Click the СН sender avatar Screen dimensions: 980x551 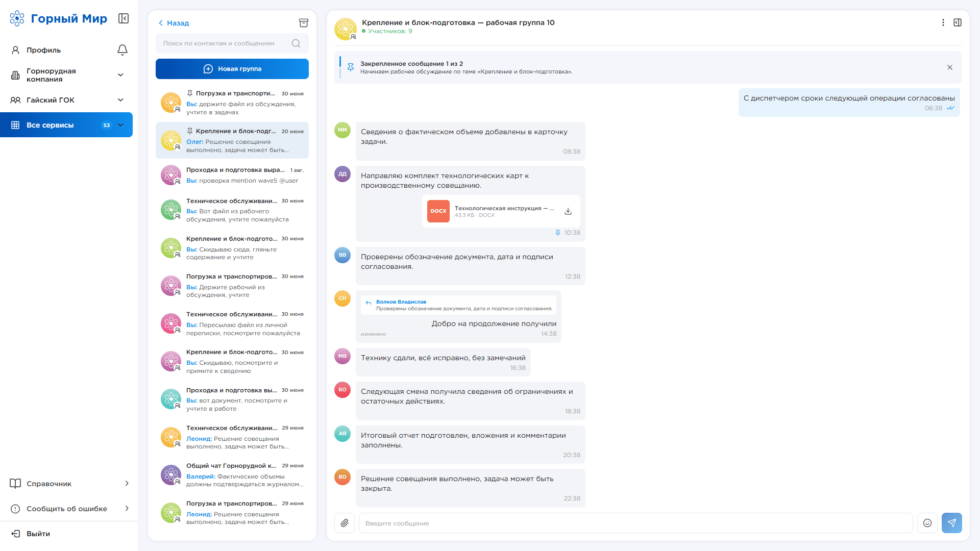pos(342,298)
